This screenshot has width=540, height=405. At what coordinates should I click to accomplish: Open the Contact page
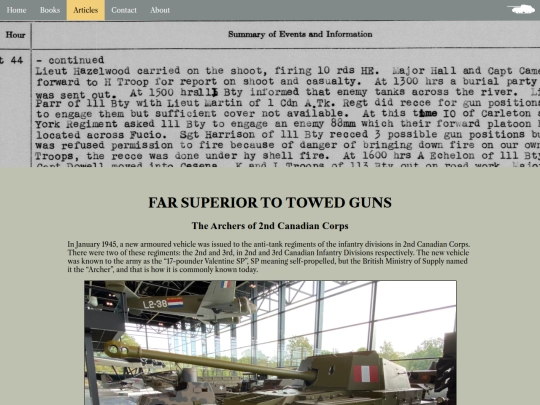tap(124, 10)
